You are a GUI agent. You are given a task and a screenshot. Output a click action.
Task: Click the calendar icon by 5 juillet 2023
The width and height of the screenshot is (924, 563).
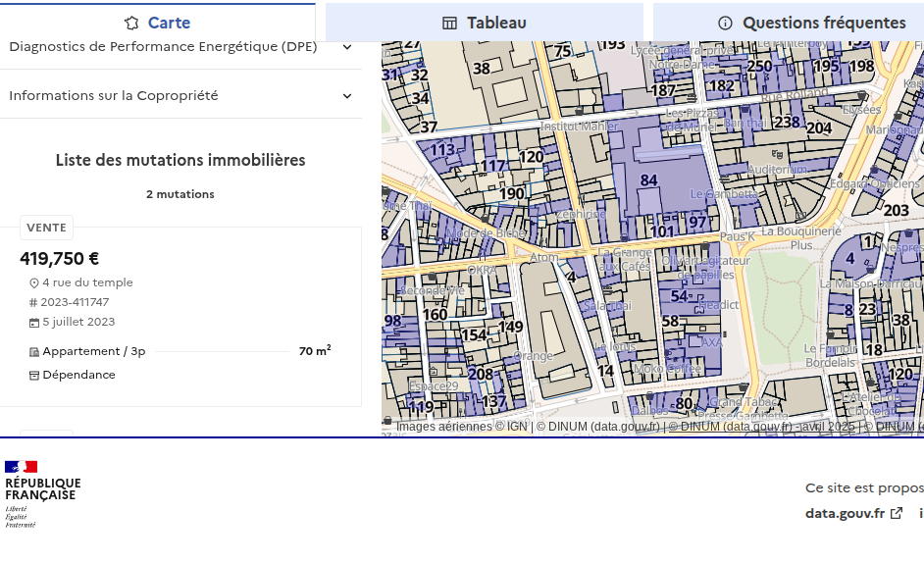(34, 323)
